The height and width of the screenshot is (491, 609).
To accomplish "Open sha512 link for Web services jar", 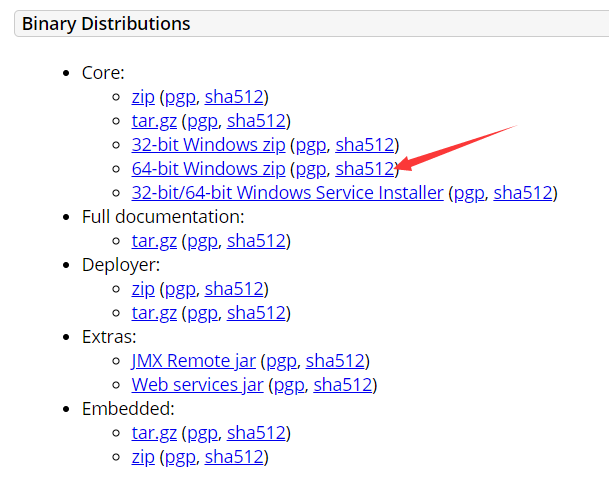I will [x=343, y=385].
